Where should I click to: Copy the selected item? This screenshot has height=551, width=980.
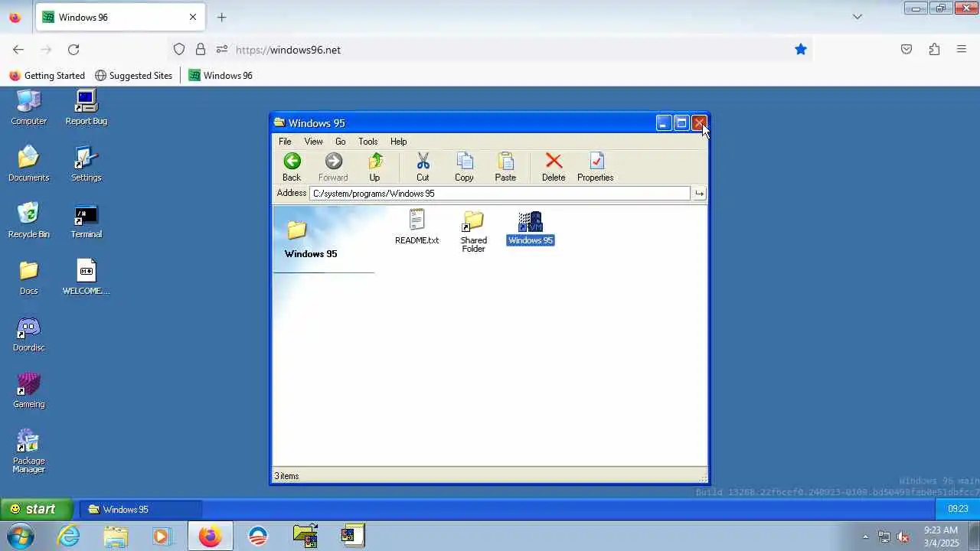tap(464, 167)
